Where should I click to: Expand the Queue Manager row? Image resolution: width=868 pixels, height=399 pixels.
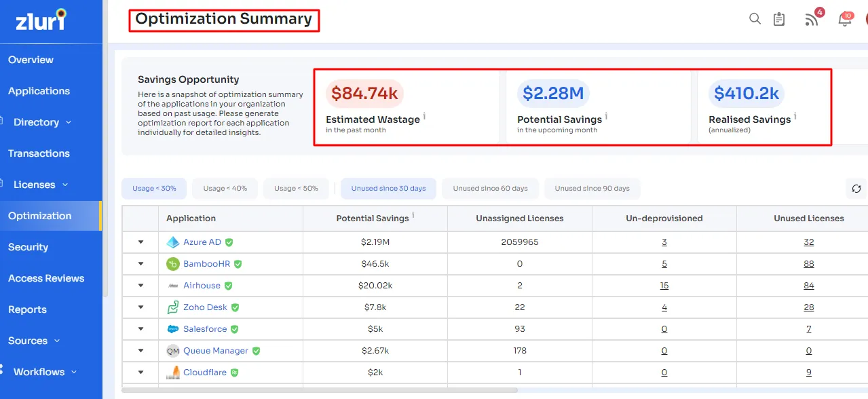140,351
